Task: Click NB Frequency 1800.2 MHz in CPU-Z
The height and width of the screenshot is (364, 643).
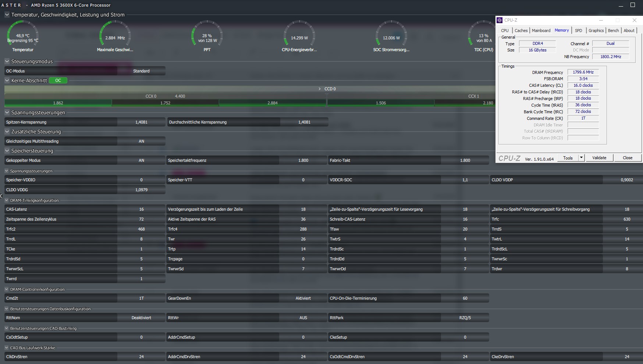Action: coord(611,57)
